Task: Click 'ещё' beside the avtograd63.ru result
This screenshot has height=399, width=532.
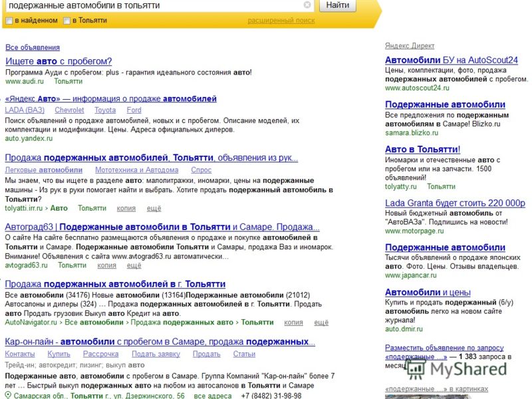Action: (134, 265)
